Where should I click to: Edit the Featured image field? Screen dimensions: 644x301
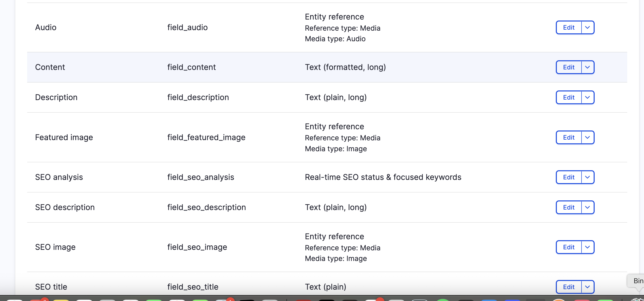pyautogui.click(x=569, y=137)
